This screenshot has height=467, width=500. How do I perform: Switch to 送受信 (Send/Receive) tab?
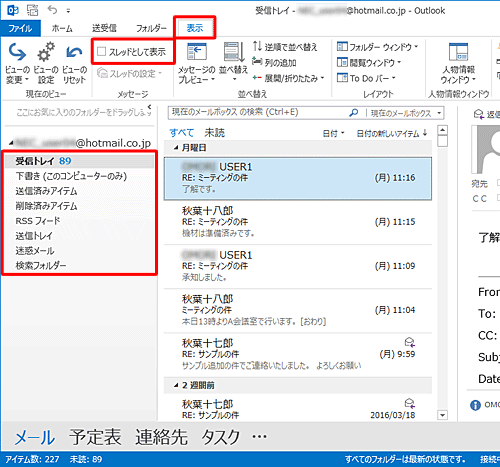[104, 28]
